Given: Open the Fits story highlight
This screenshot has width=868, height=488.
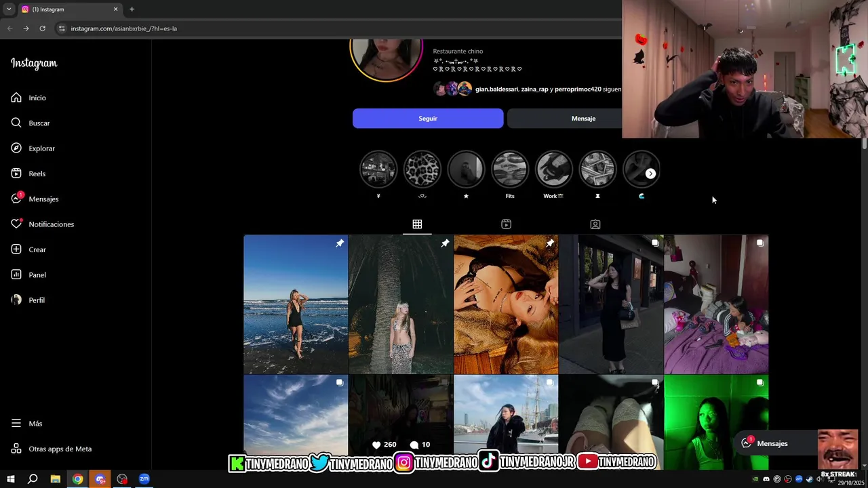Looking at the screenshot, I should click(x=510, y=169).
